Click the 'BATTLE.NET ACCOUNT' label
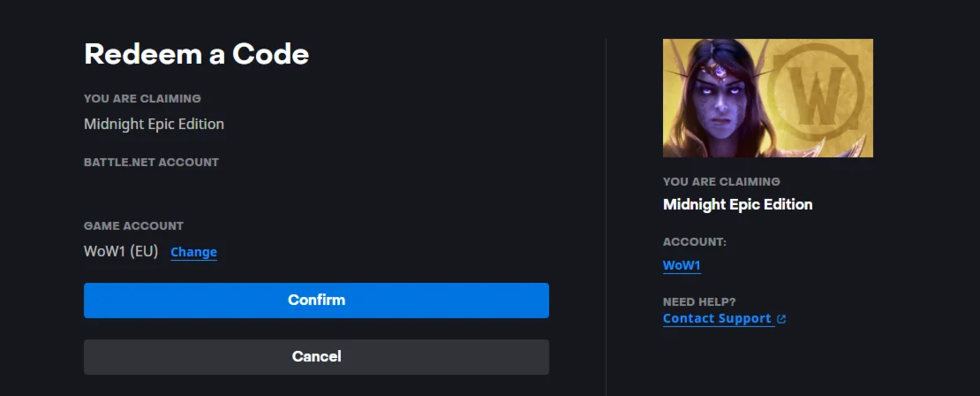 (151, 162)
